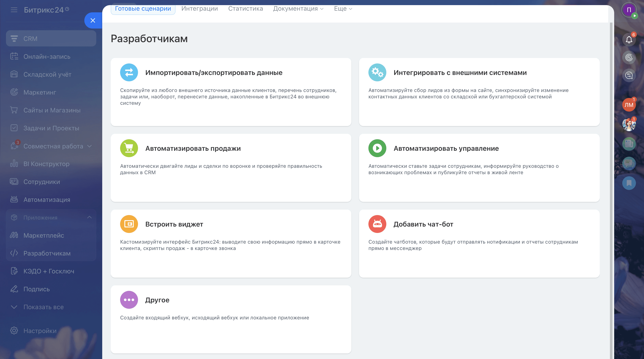
Task: Click the Маркетплейс sidebar icon
Action: pos(14,235)
